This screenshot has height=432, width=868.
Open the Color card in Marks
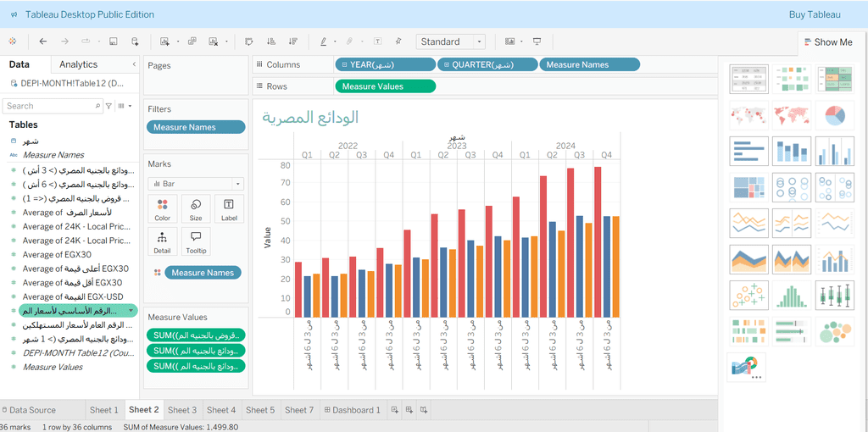[x=162, y=208]
